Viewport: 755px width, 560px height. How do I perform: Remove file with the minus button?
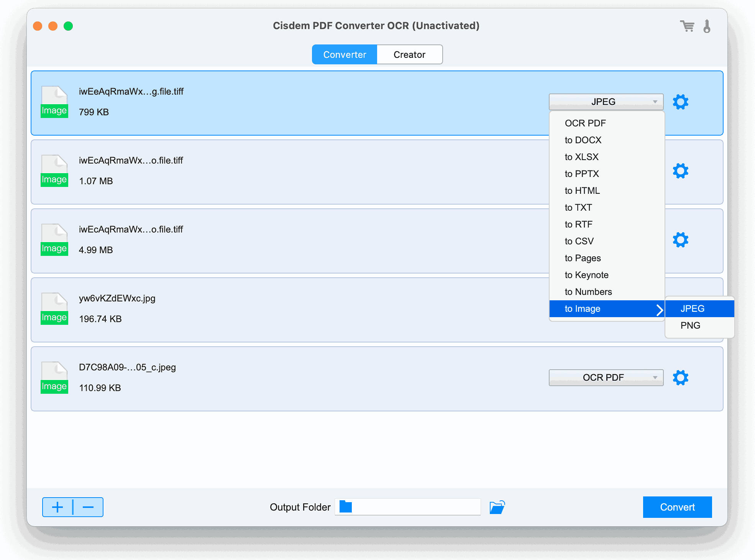[88, 507]
